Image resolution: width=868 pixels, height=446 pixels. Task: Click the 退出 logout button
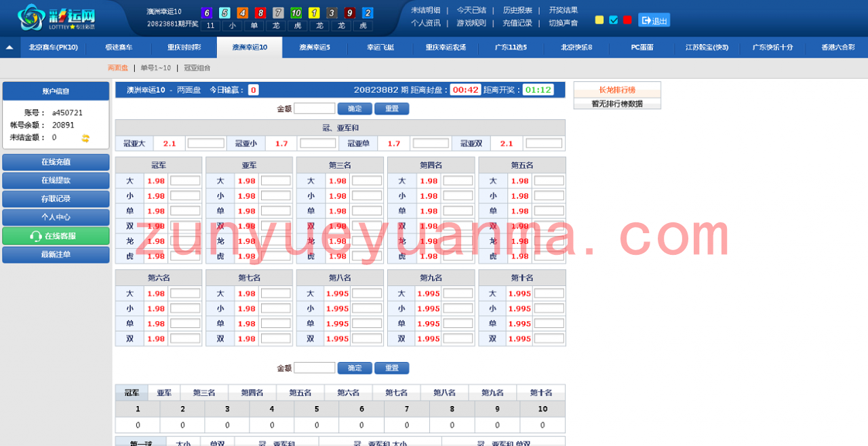tap(654, 20)
